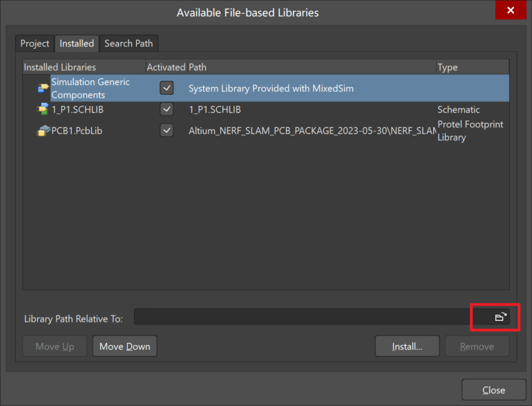Switch to the Project tab
Image resolution: width=532 pixels, height=406 pixels.
coord(35,44)
